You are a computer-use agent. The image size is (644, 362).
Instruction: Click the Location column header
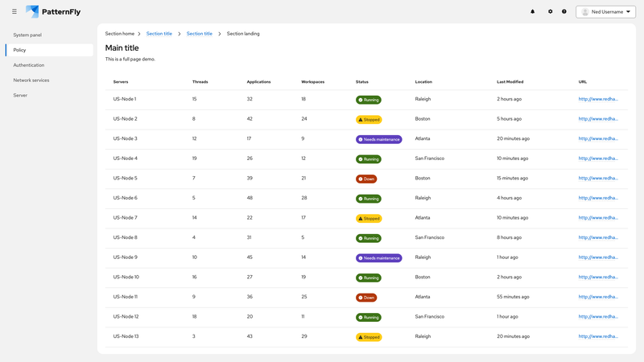[423, 82]
